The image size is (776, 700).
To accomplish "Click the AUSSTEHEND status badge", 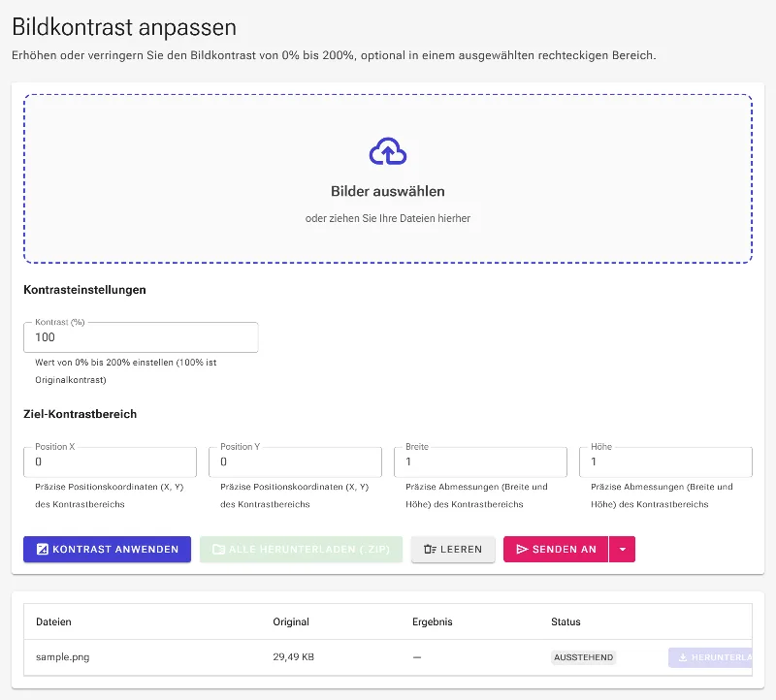I will [584, 657].
